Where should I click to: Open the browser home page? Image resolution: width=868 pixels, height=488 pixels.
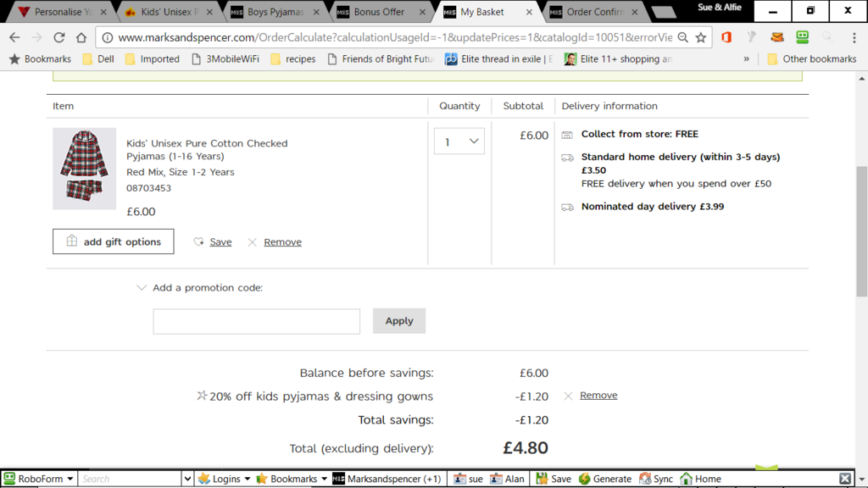pyautogui.click(x=81, y=37)
